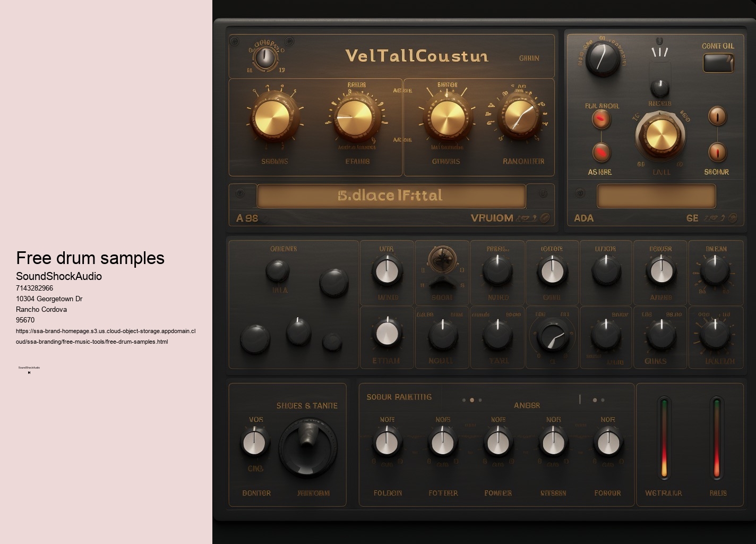
Task: Click the white ETTIAN knob
Action: click(x=387, y=334)
